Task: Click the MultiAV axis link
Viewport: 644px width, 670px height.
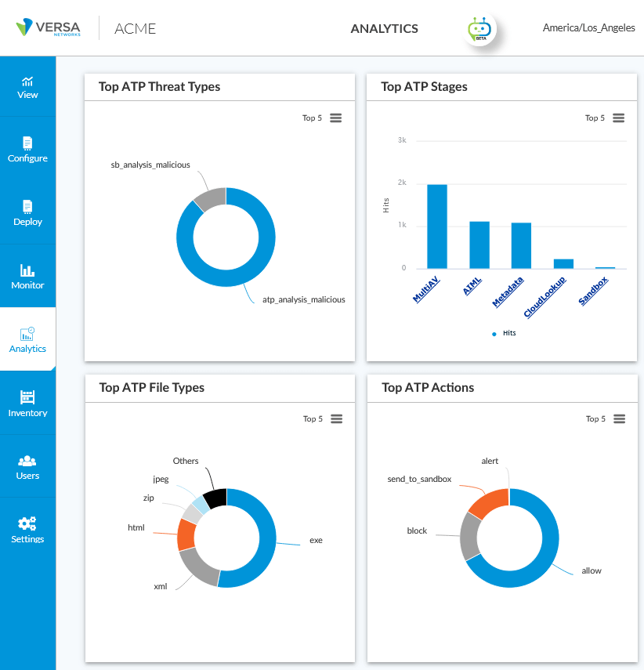Action: (426, 289)
